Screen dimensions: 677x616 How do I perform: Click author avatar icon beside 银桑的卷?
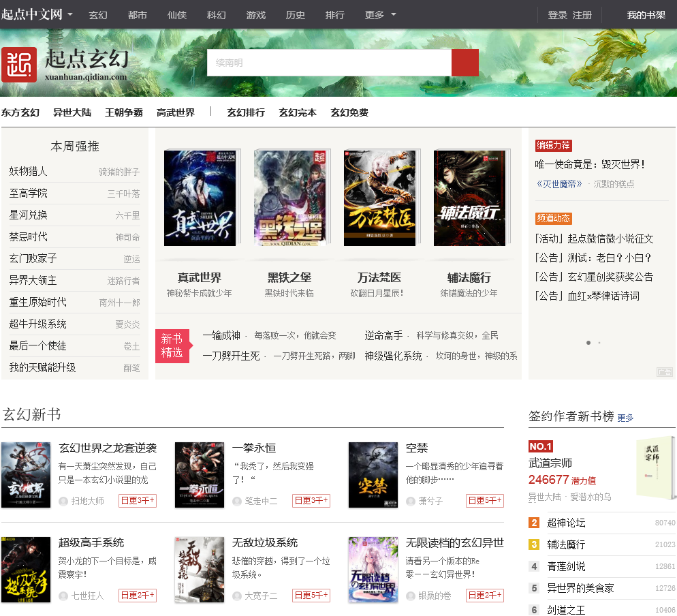click(x=411, y=596)
